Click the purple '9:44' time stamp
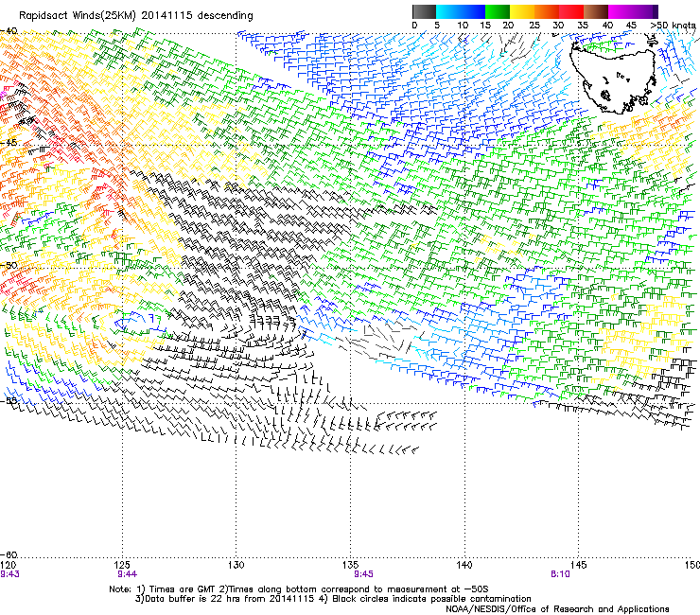 pyautogui.click(x=128, y=574)
